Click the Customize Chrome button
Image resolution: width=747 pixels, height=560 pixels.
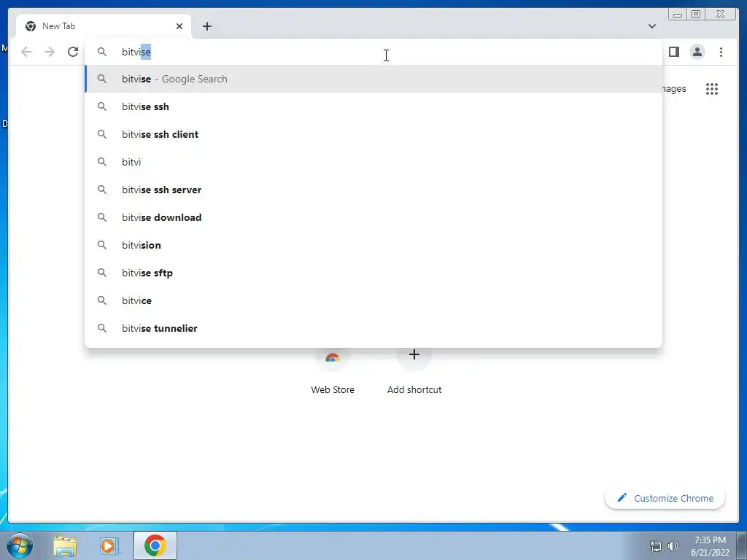(665, 498)
